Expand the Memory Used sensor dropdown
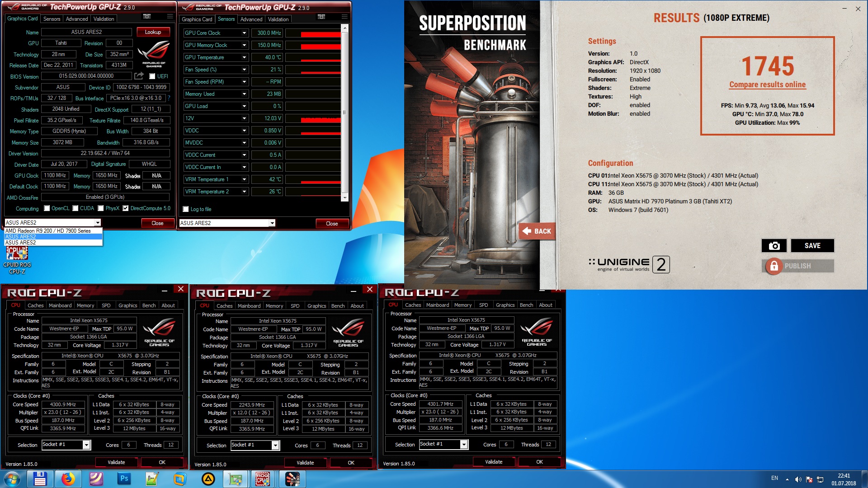This screenshot has width=868, height=488. click(244, 94)
